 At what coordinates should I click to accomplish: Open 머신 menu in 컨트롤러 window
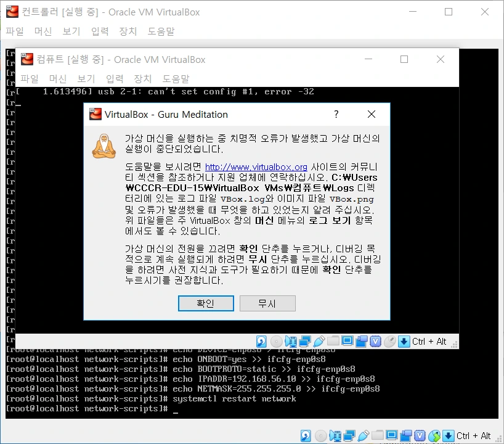click(43, 31)
